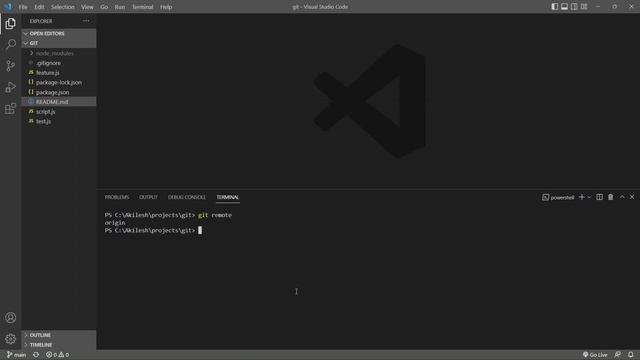Open script.js file
640x360 pixels.
59,111
